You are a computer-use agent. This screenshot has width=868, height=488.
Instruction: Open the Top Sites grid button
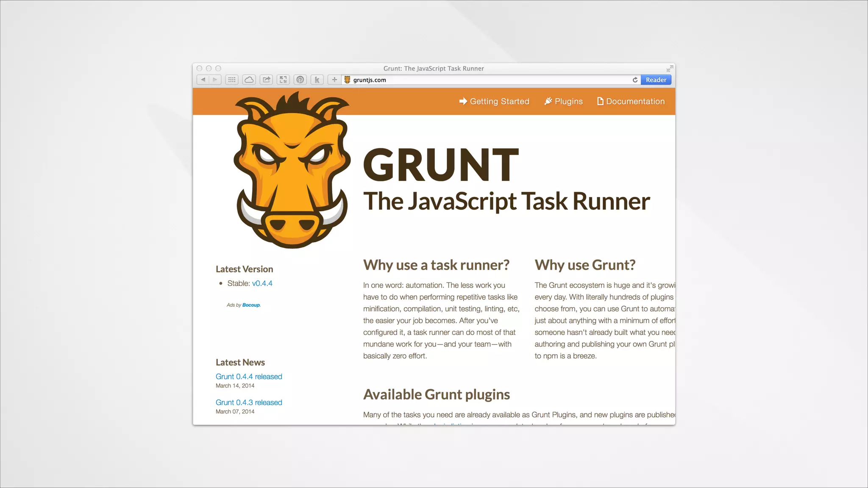[x=232, y=80]
